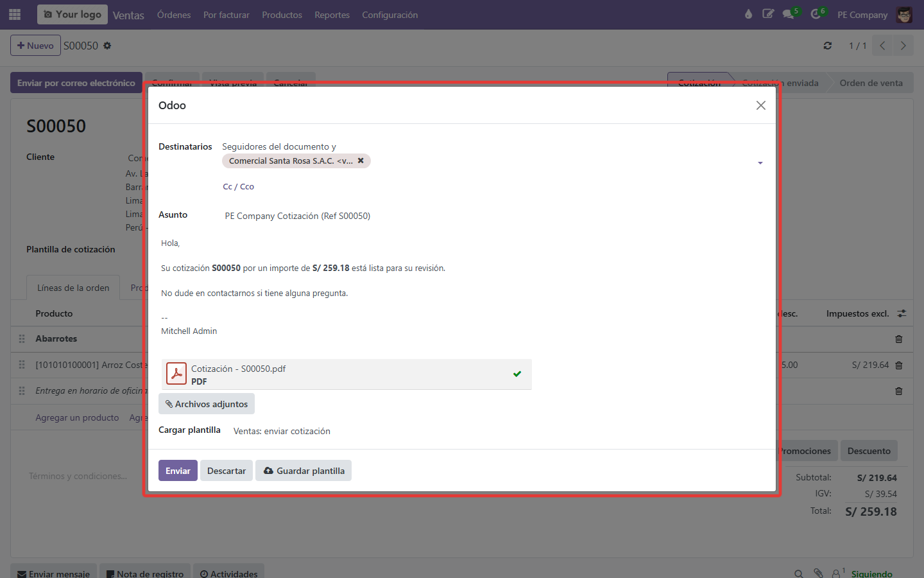This screenshot has height=578, width=924.
Task: Expand the Destinatarios dropdown arrow
Action: (760, 163)
